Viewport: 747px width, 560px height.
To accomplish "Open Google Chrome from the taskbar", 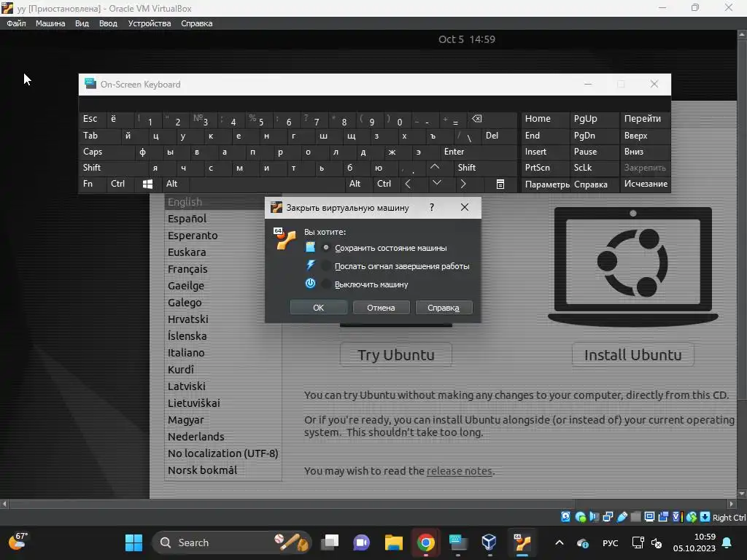I will (425, 542).
